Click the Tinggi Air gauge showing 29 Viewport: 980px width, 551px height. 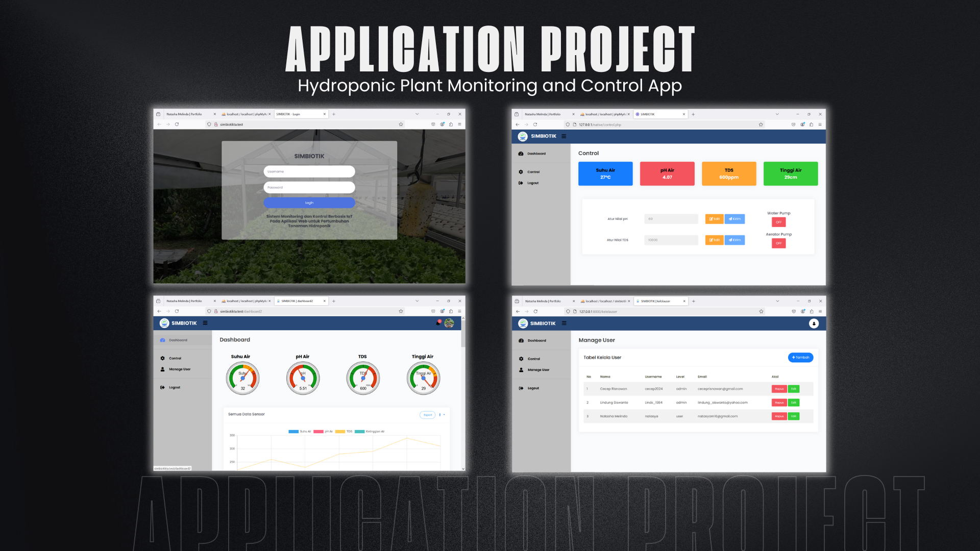pyautogui.click(x=424, y=378)
